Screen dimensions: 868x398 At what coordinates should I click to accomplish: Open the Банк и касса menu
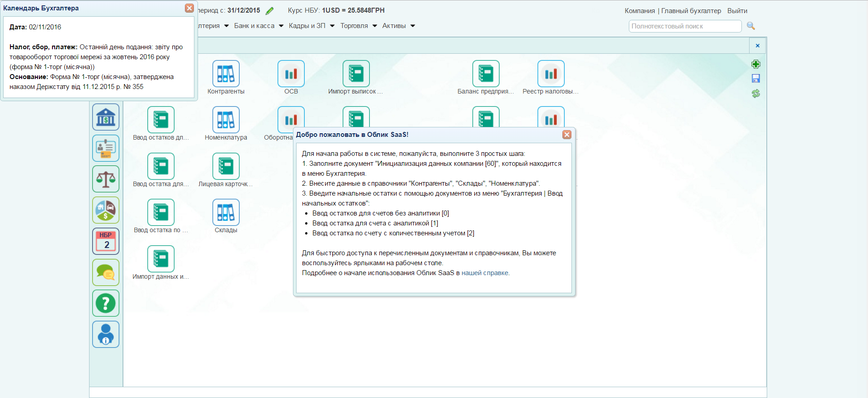259,26
